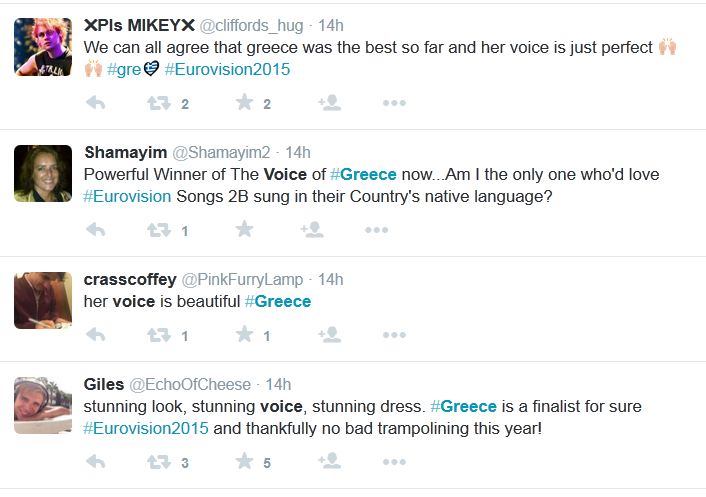Open #Eurovision2015 hashtag in Giles's tweet
Screen dimensions: 706x497
click(146, 428)
